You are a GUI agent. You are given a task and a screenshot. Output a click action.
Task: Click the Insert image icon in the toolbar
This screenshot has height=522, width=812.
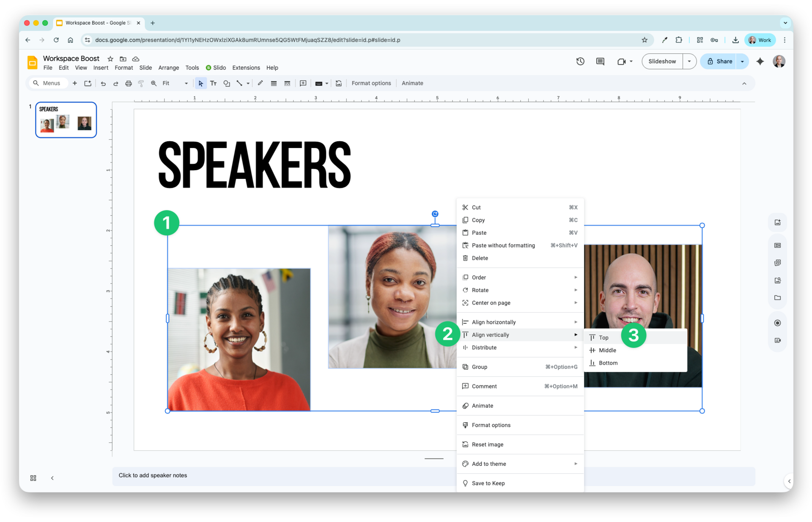point(338,83)
